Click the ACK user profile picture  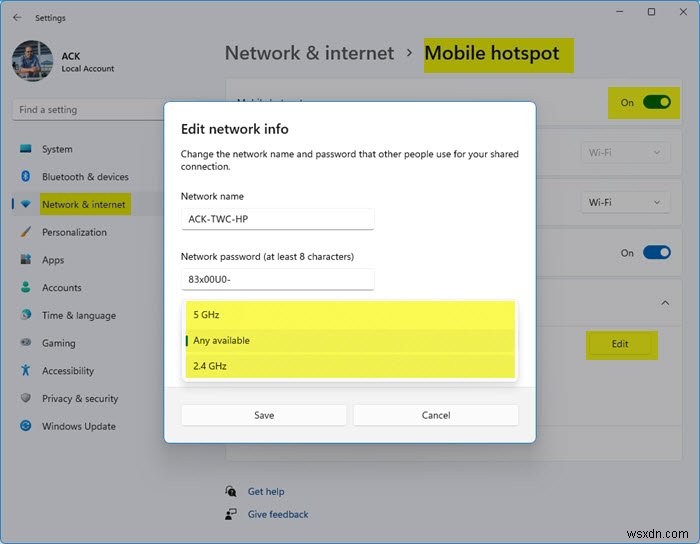(x=32, y=61)
